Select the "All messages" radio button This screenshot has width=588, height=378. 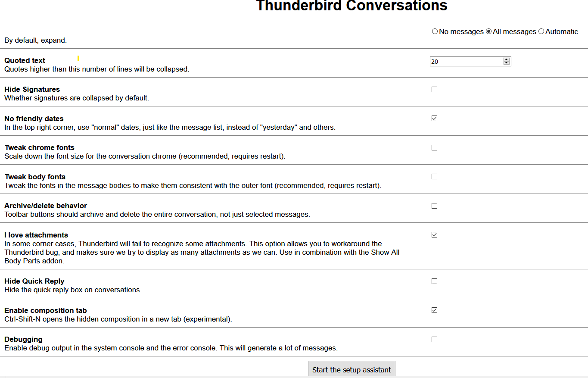489,31
